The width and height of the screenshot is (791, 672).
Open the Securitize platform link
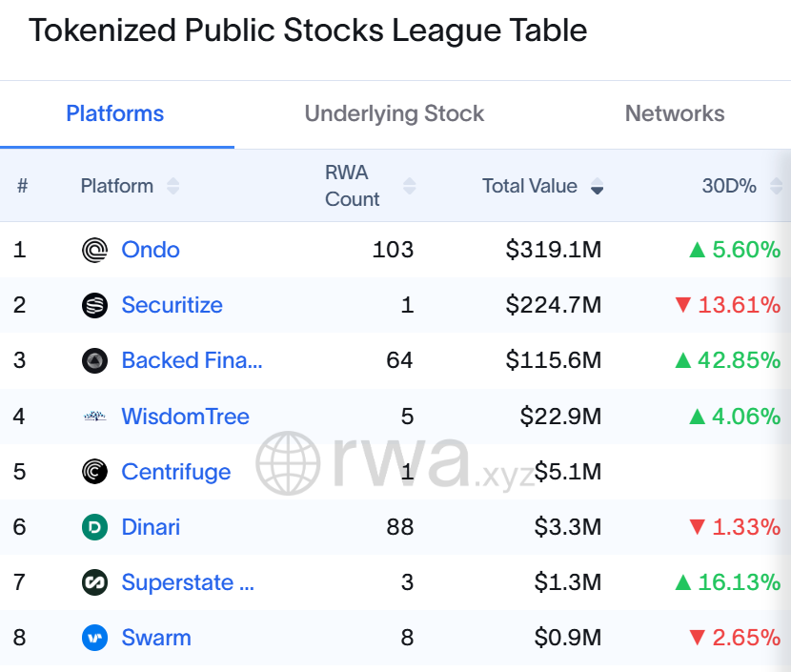[172, 305]
